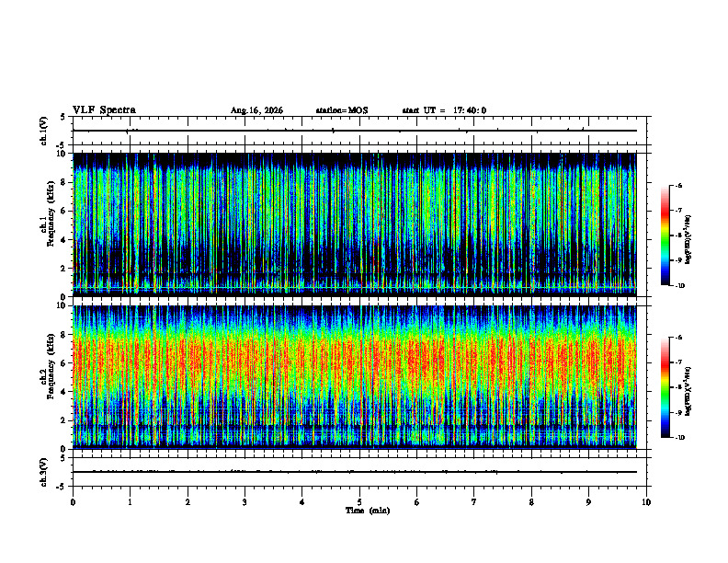
Task: Click the "5" volt tick on ch.1(V) axis
Action: [x=63, y=117]
